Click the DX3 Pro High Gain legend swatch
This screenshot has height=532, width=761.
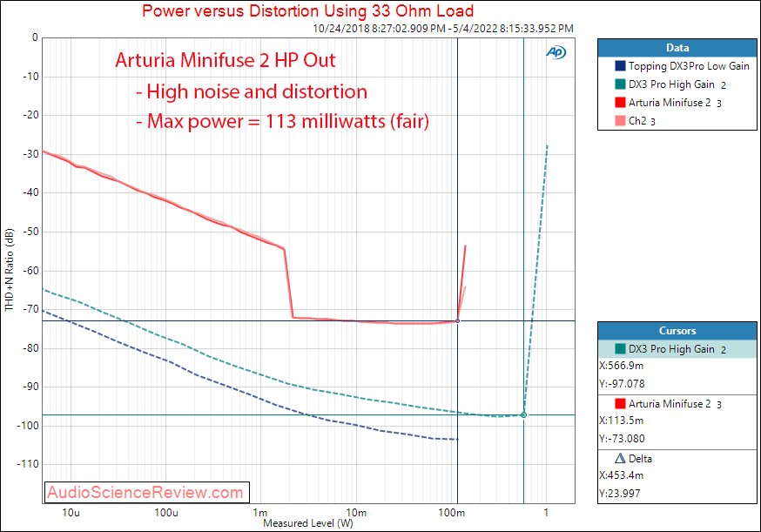tap(620, 84)
